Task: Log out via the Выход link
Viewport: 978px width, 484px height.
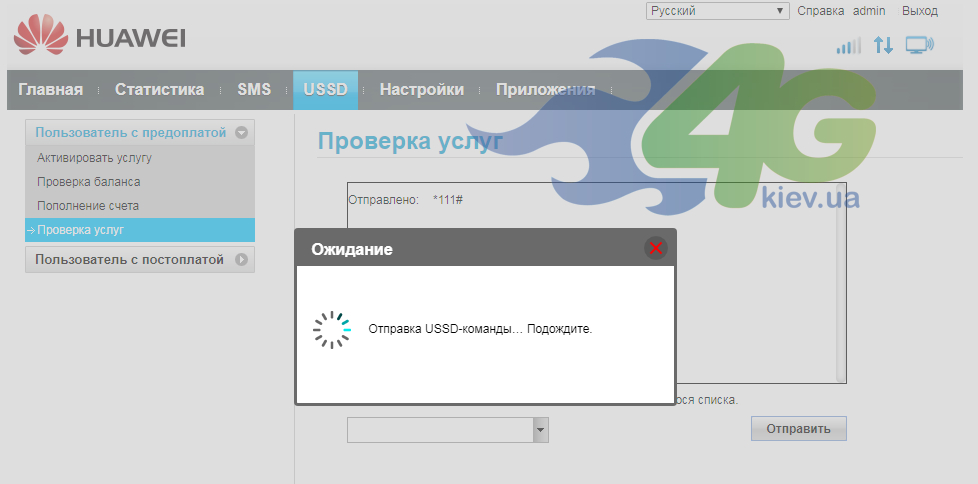Action: coord(919,11)
